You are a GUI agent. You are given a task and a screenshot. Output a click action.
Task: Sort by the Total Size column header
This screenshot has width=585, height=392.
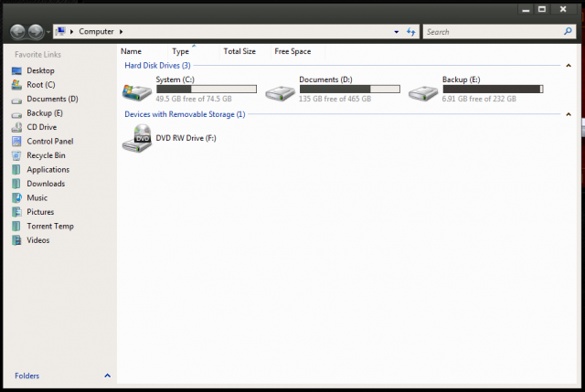(x=239, y=51)
